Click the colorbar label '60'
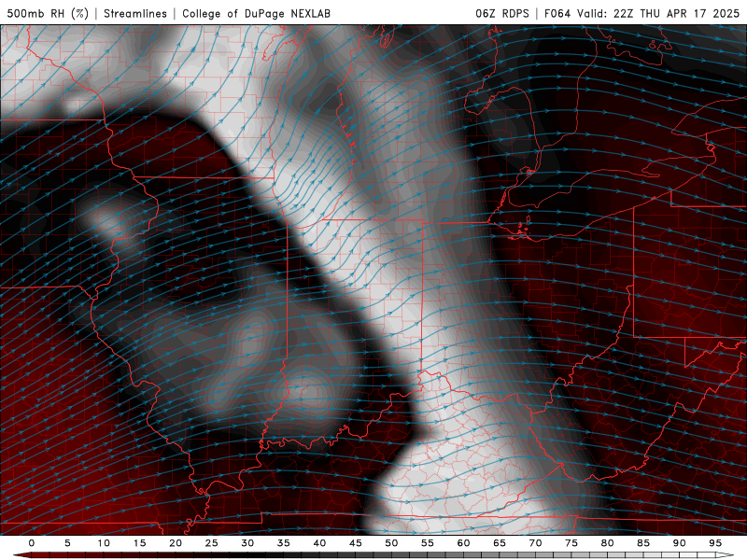This screenshot has width=747, height=560. click(x=463, y=543)
